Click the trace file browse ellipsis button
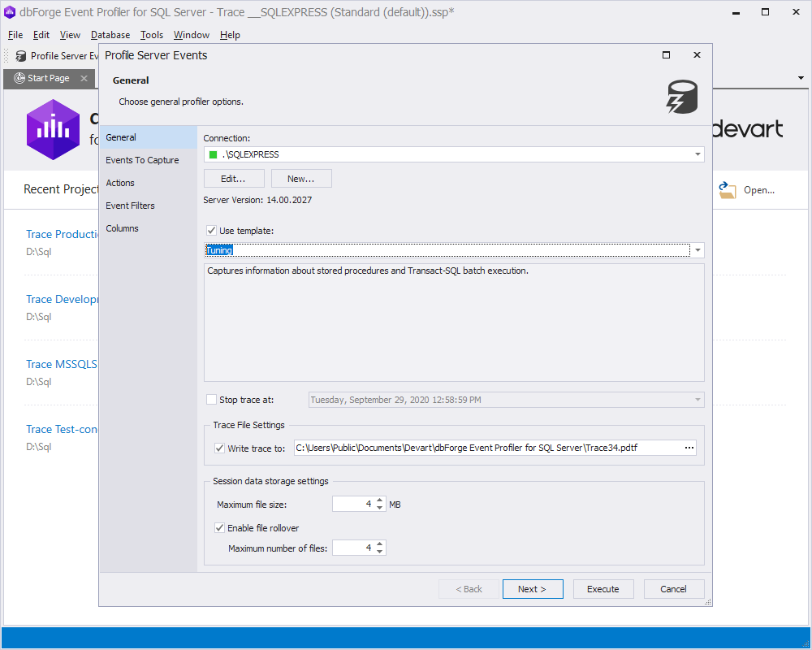Viewport: 812px width, 650px height. pyautogui.click(x=689, y=448)
